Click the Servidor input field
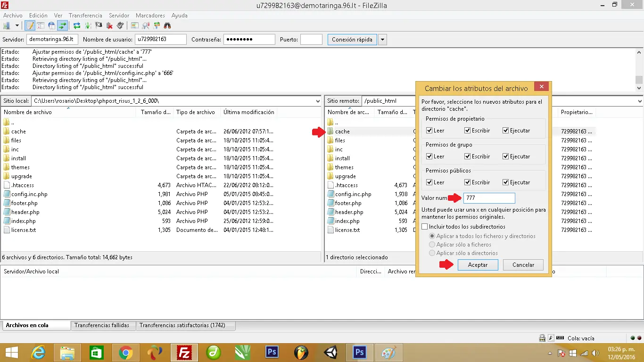The width and height of the screenshot is (644, 362). click(53, 40)
